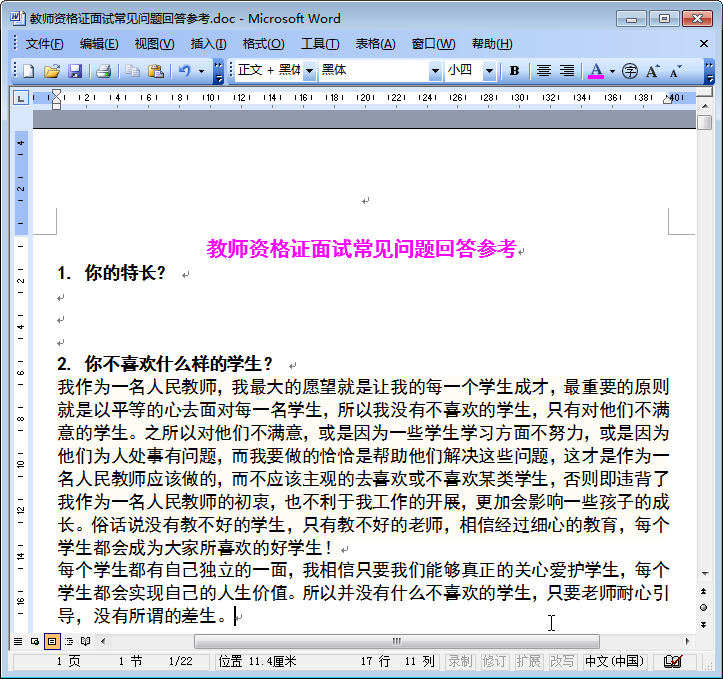Switch to Outline view

[x=69, y=641]
